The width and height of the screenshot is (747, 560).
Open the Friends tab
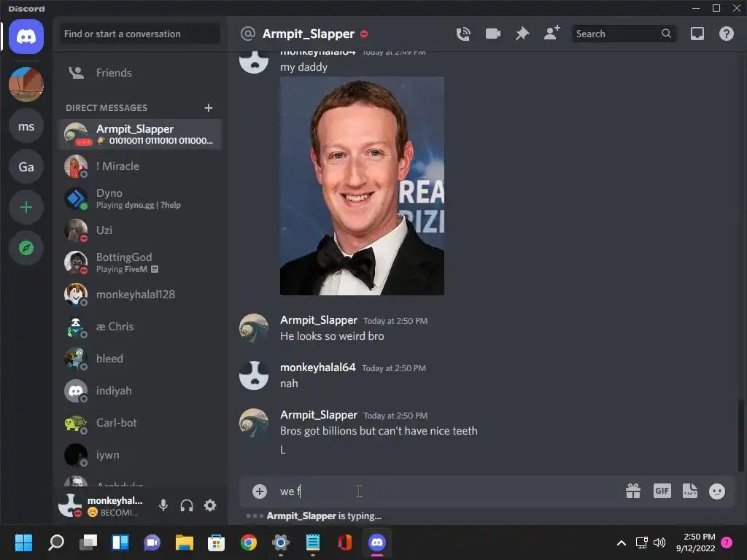pyautogui.click(x=141, y=73)
